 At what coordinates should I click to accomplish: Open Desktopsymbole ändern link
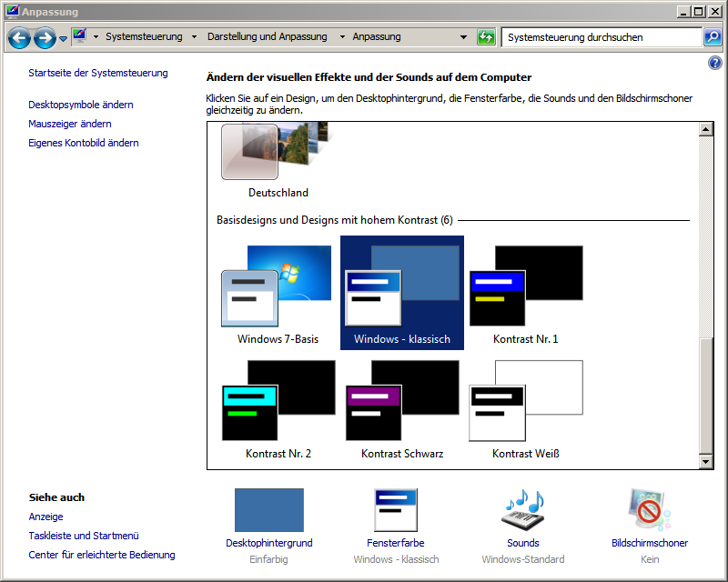pyautogui.click(x=81, y=105)
